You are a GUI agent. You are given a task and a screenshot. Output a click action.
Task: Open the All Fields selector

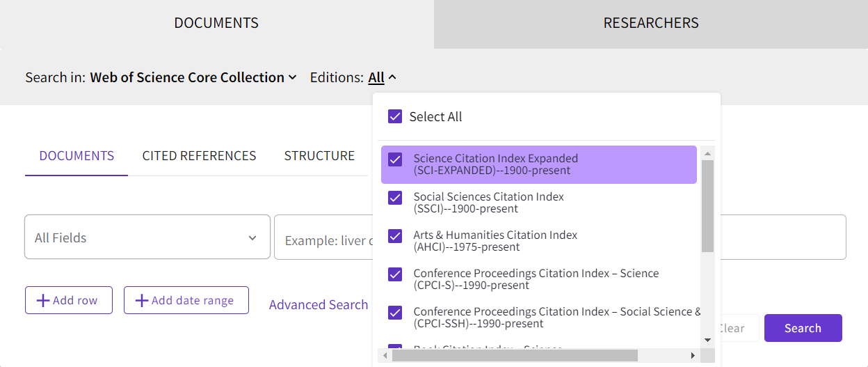[147, 237]
